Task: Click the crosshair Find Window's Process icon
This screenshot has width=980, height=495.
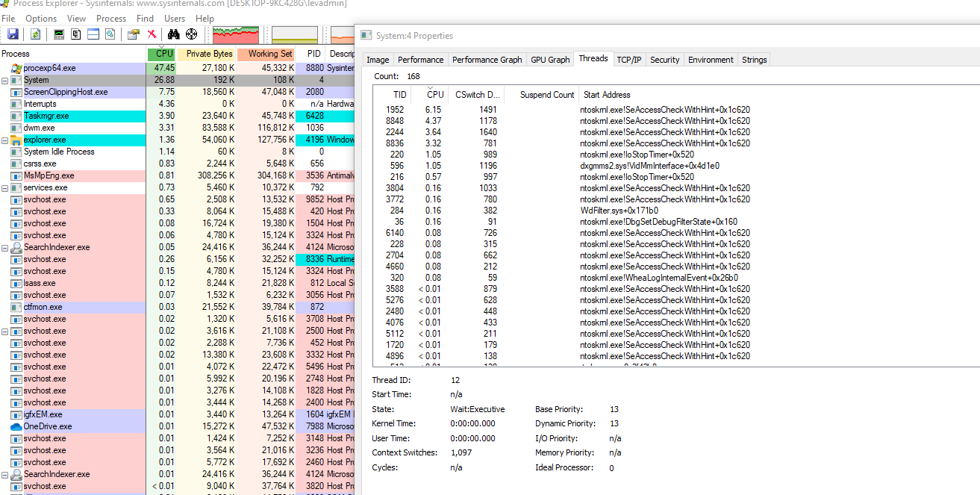Action: pos(192,34)
